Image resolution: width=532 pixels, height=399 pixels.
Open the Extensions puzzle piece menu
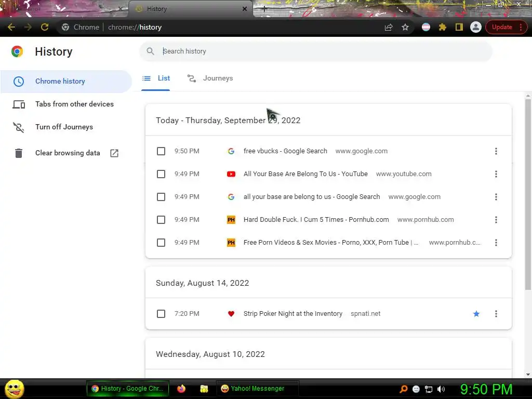click(443, 27)
